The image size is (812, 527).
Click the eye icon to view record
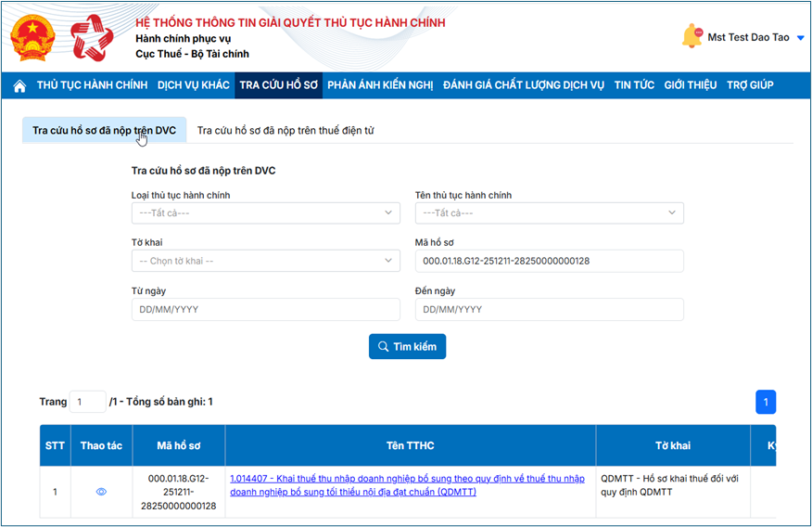pos(102,492)
